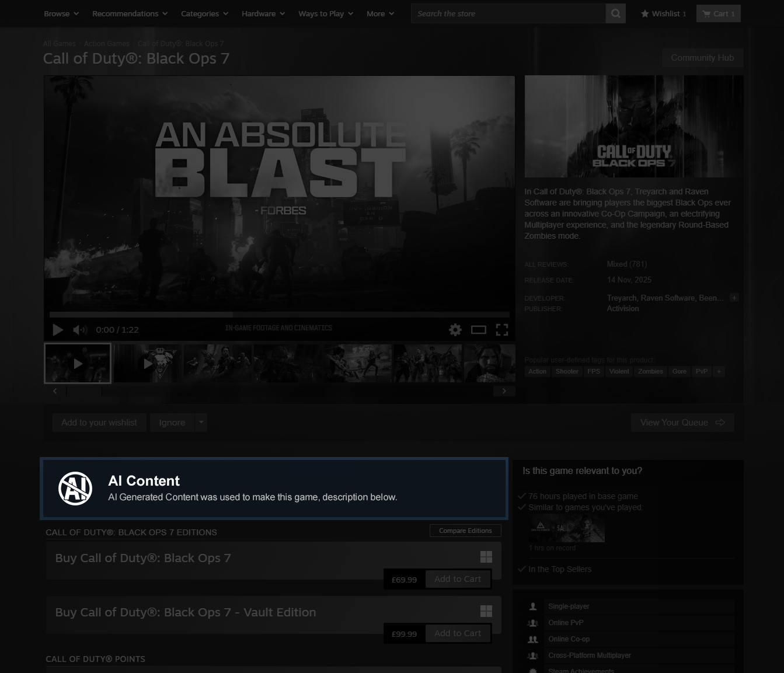
Task: Seek on the video progress bar
Action: (279, 315)
